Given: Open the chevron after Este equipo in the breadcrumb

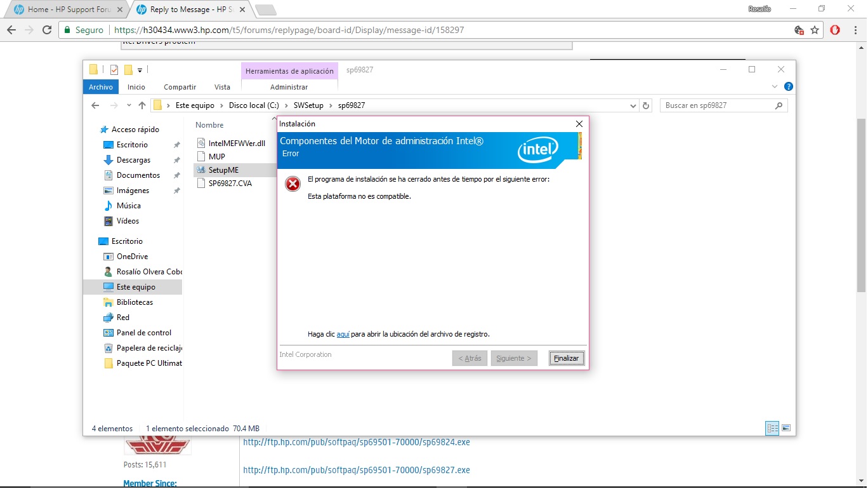Looking at the screenshot, I should (x=221, y=105).
